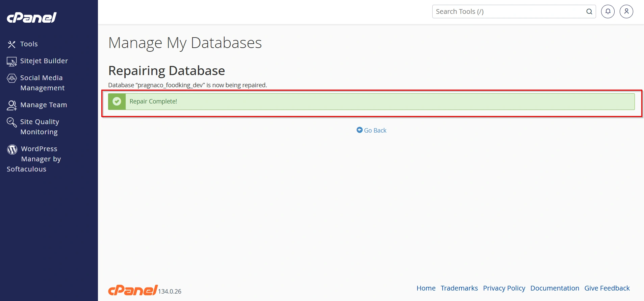Click the pragnaco_foodking_dev database status text
Screen dimensions: 644x301
click(x=188, y=85)
